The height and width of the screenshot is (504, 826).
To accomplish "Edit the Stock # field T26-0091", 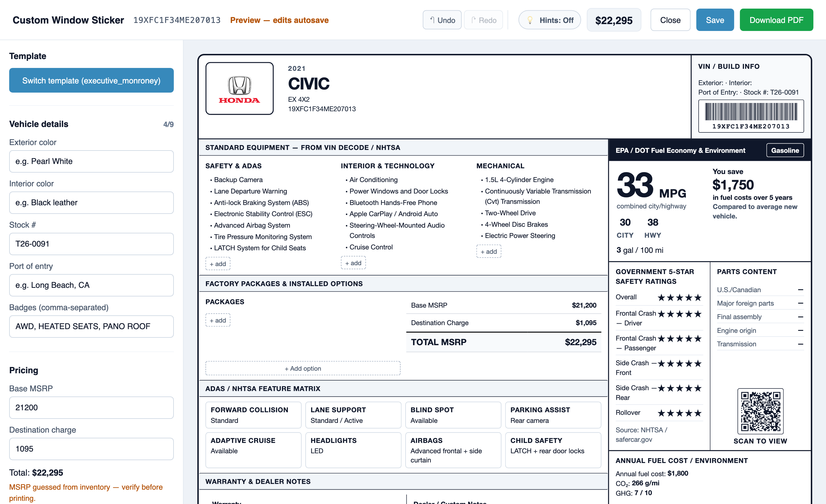I will point(91,244).
